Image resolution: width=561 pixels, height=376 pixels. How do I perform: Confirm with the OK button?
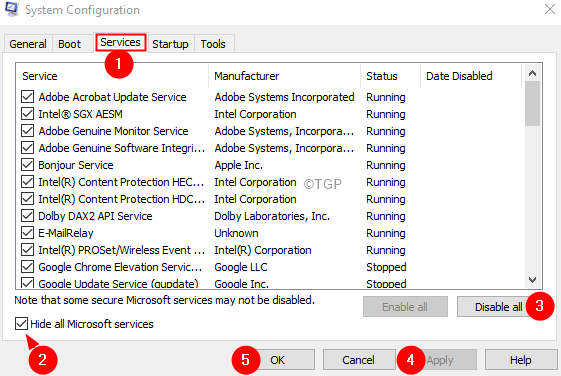(278, 360)
